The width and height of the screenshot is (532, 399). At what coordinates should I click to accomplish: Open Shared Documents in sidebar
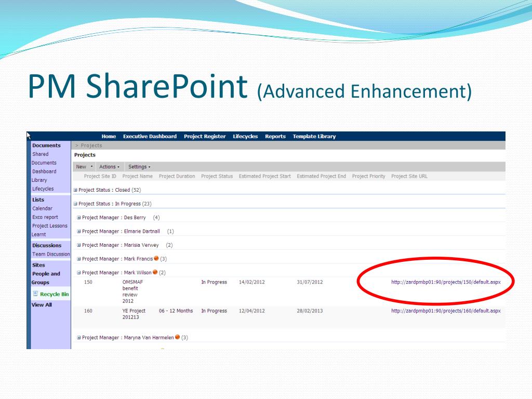point(44,158)
